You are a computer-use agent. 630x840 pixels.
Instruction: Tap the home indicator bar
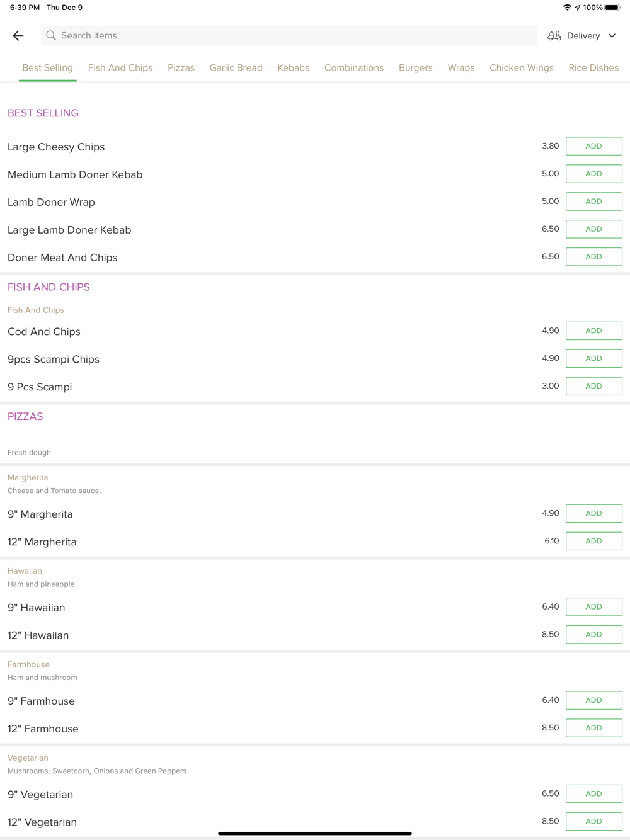click(x=315, y=833)
